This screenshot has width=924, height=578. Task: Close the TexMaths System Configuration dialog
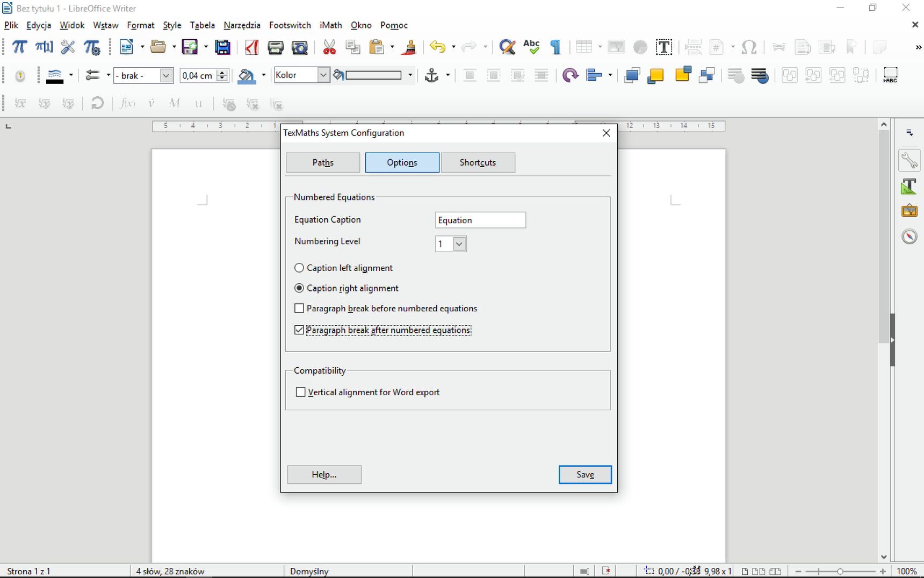click(606, 133)
